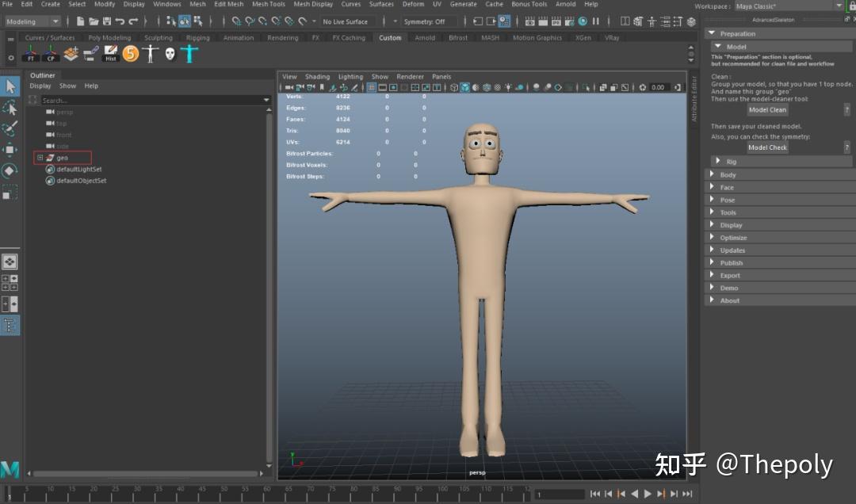This screenshot has width=856, height=504.
Task: Expand the geo group in Outliner
Action: click(40, 158)
